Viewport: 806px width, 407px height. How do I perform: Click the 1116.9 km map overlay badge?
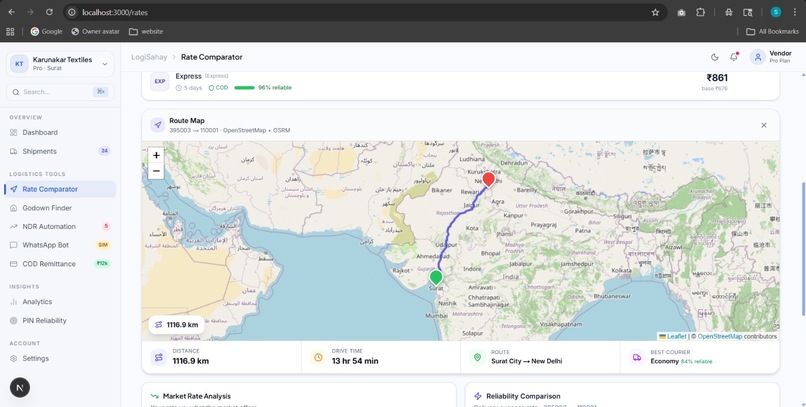pos(177,325)
